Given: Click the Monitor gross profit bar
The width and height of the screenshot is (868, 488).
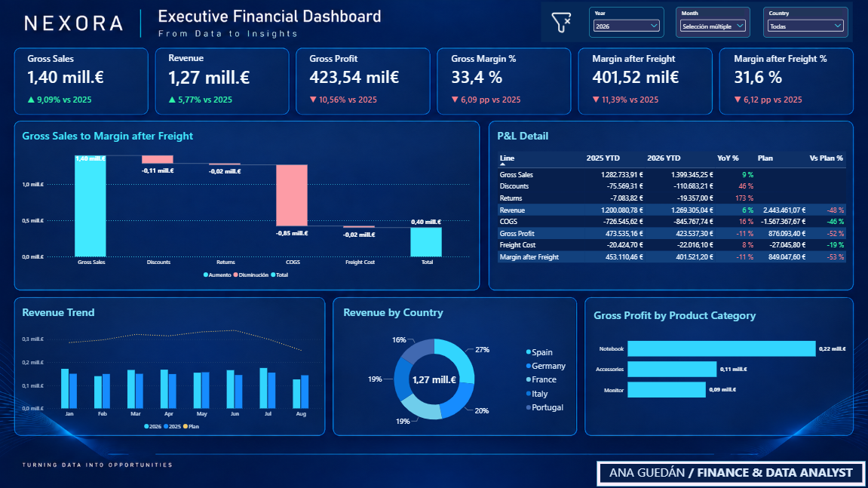Looking at the screenshot, I should coord(667,390).
